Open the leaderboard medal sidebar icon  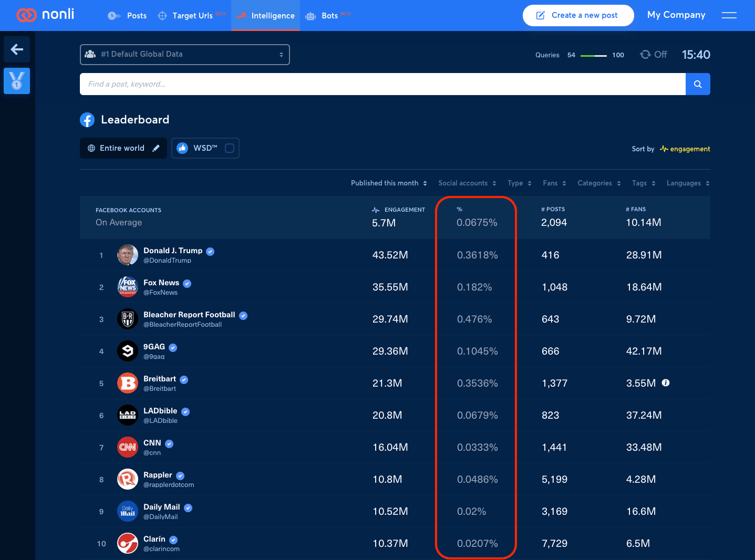[x=17, y=81]
